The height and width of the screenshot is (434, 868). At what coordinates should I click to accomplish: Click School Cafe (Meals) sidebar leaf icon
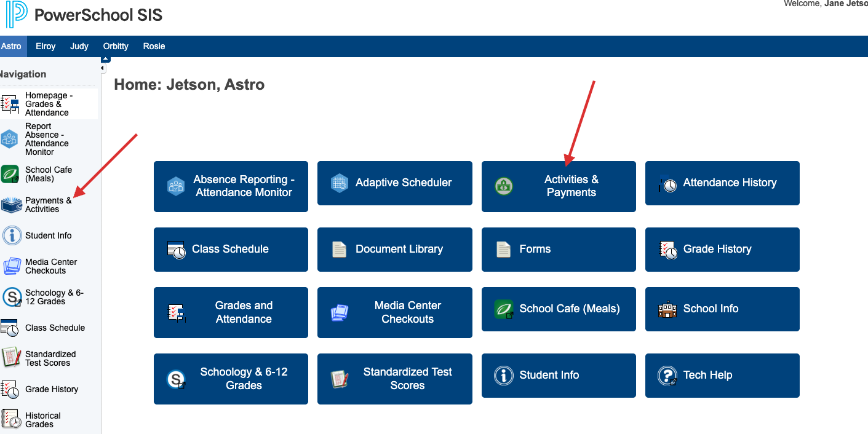(x=10, y=174)
